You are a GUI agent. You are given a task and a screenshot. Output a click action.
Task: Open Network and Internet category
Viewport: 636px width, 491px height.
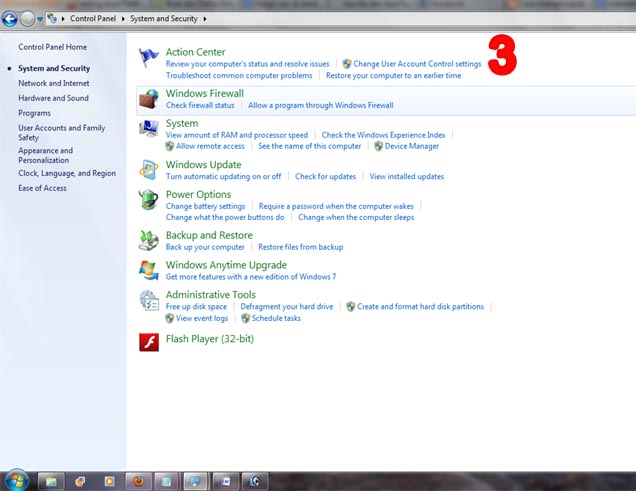pos(54,83)
